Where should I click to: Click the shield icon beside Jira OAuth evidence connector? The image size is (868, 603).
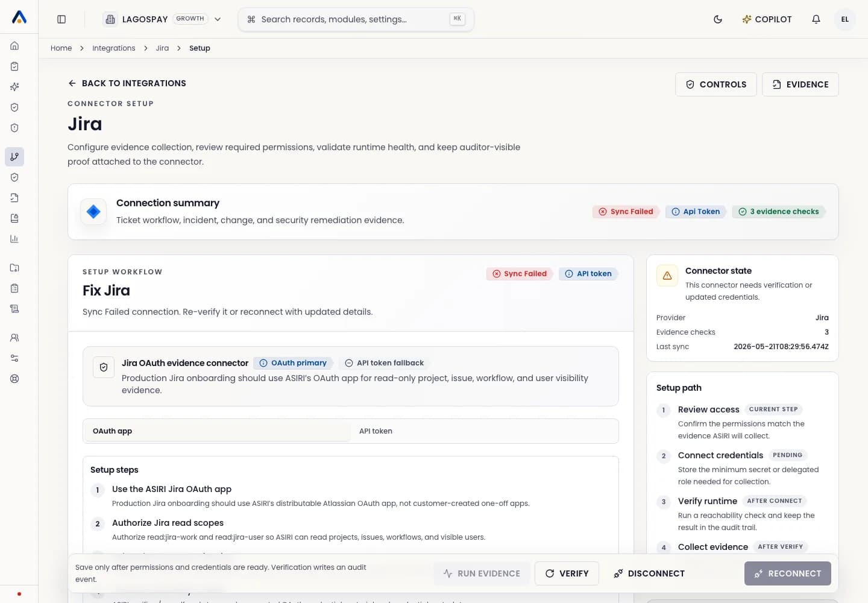coord(104,367)
